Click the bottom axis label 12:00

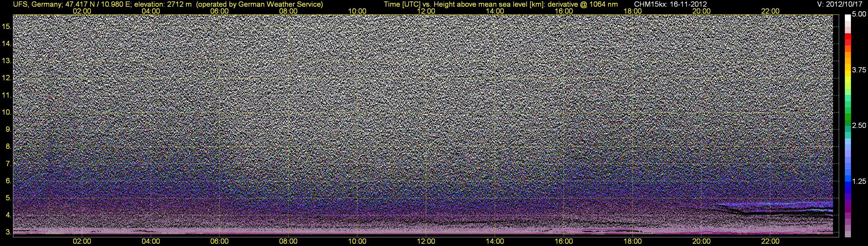click(426, 241)
